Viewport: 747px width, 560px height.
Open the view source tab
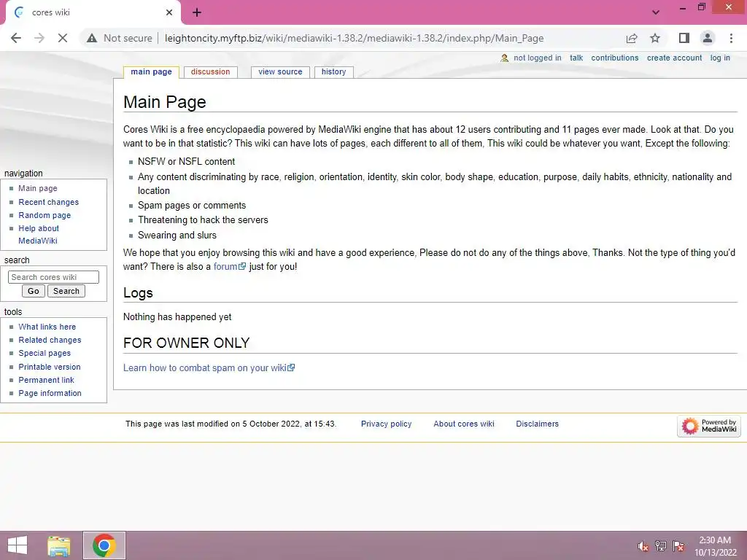point(280,72)
